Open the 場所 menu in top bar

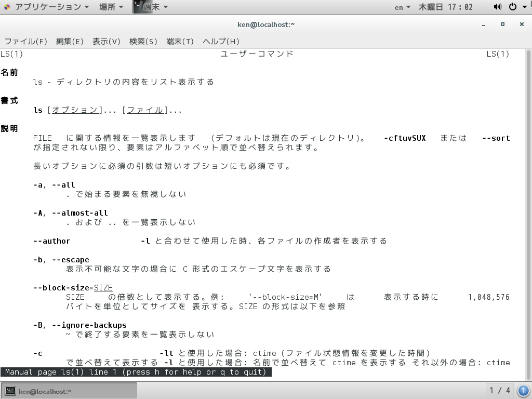111,7
